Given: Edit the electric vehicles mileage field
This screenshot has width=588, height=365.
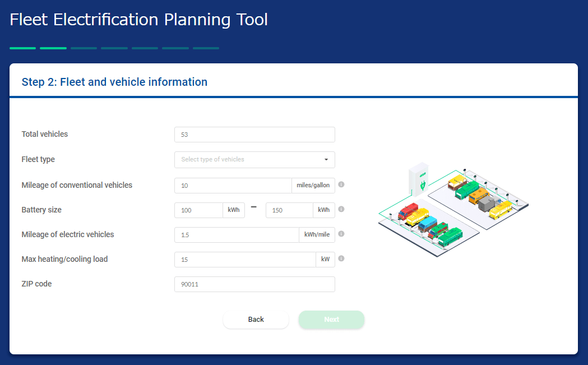Looking at the screenshot, I should [236, 235].
